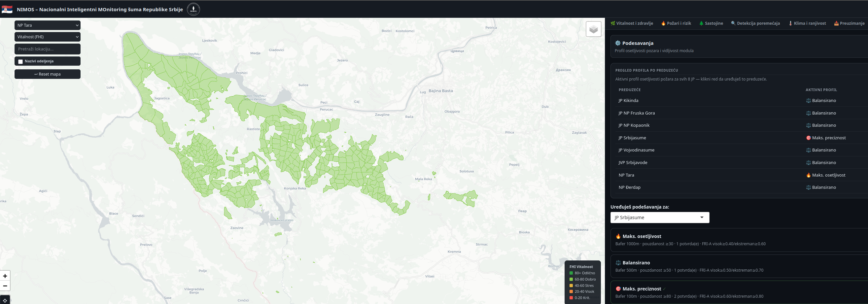The height and width of the screenshot is (304, 868).
Task: Zoom out the map with minus button
Action: click(x=5, y=286)
